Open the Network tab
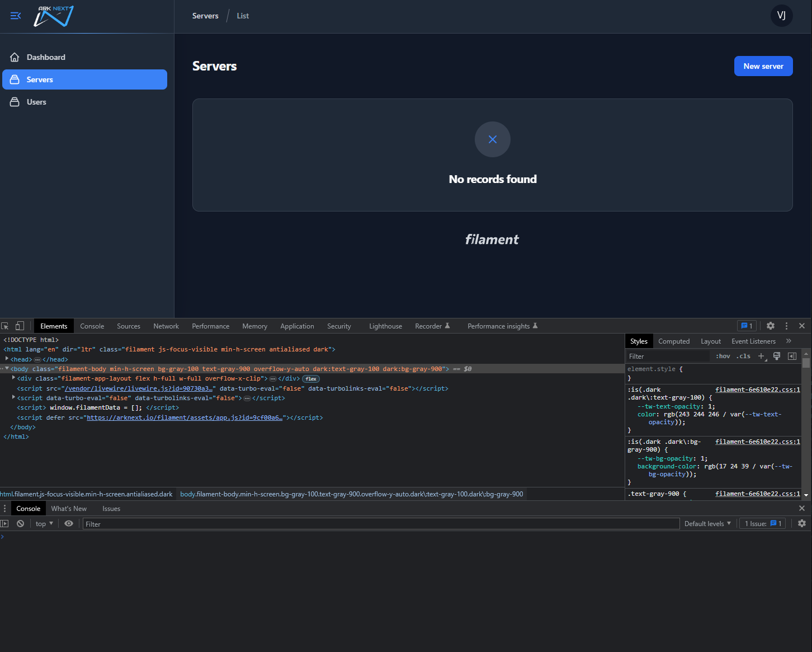812x652 pixels. tap(166, 326)
